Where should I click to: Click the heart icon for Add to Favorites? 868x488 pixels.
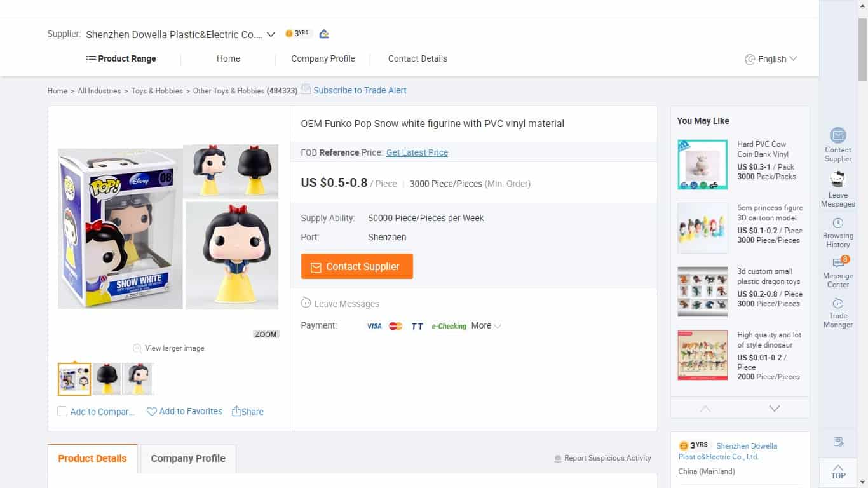[x=151, y=412]
